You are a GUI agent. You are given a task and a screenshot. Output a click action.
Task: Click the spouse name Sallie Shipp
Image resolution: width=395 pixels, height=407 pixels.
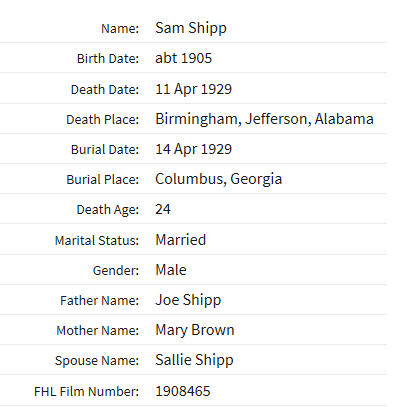194,360
